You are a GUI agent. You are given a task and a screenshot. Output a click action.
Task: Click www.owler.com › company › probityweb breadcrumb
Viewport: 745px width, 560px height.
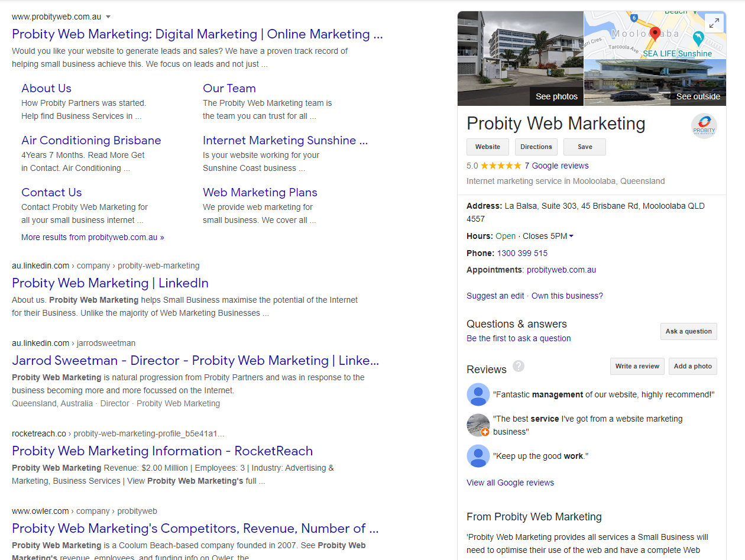click(85, 511)
